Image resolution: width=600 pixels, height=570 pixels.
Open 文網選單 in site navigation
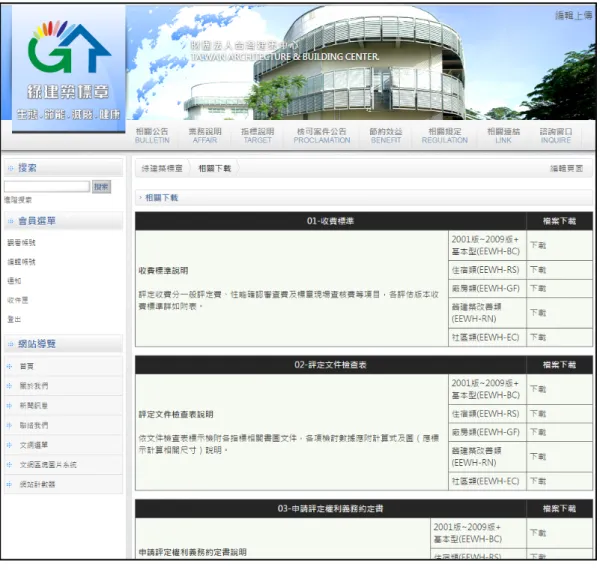pos(34,445)
